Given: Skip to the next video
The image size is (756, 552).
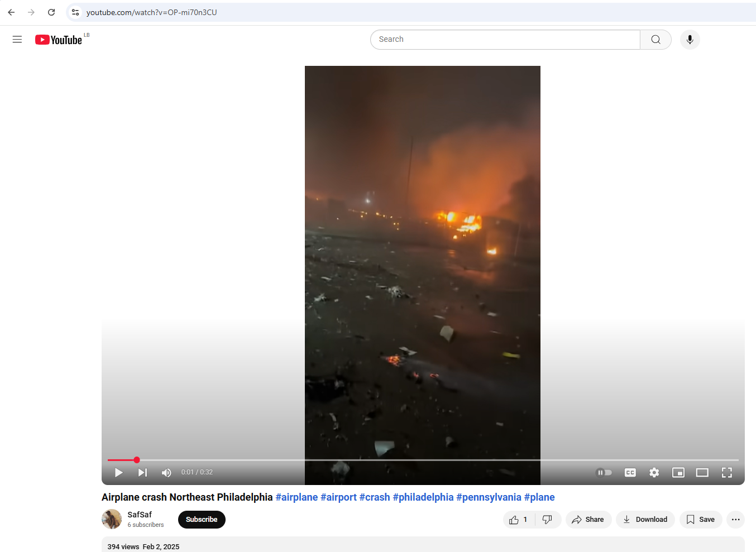Looking at the screenshot, I should pos(142,473).
